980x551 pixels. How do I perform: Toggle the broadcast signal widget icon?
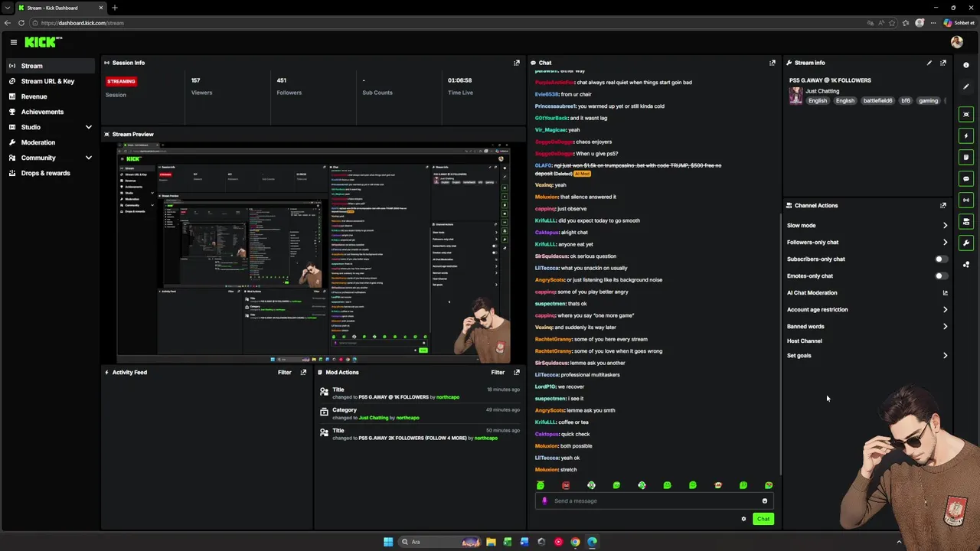[x=965, y=200]
